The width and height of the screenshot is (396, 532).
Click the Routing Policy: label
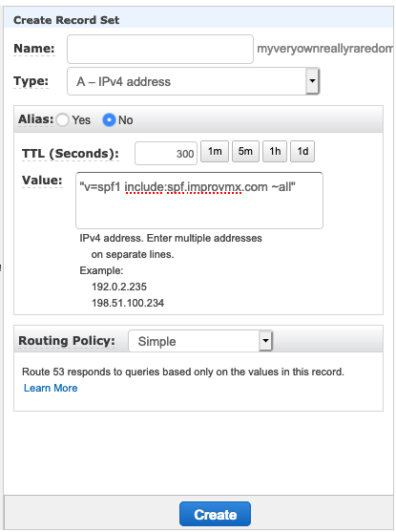click(x=67, y=341)
